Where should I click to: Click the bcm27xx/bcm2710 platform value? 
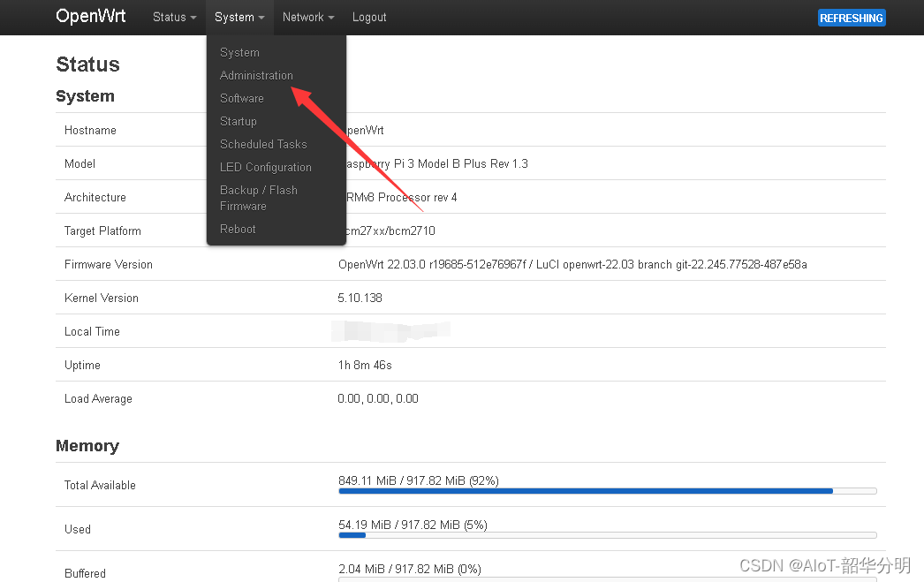pos(390,231)
